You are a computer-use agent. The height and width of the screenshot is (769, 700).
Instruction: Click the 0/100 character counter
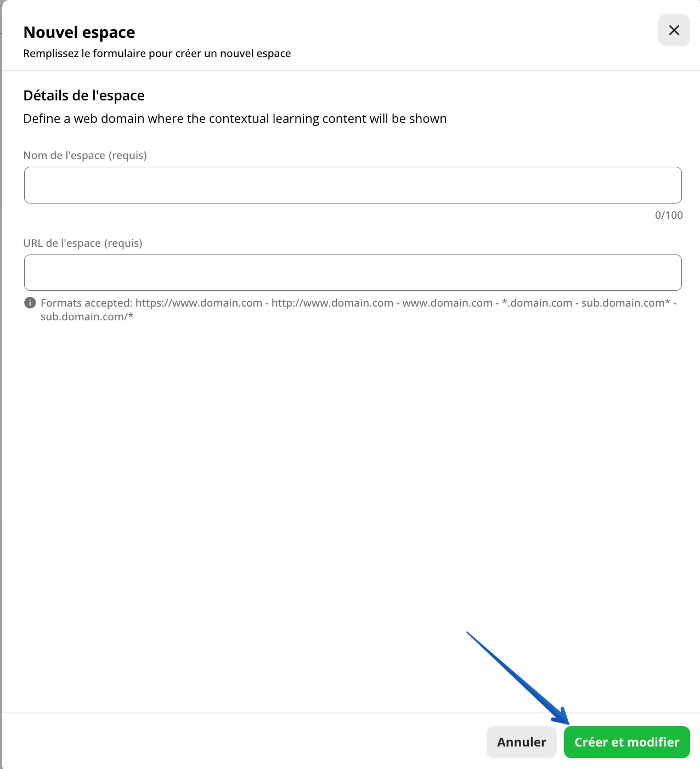669,215
